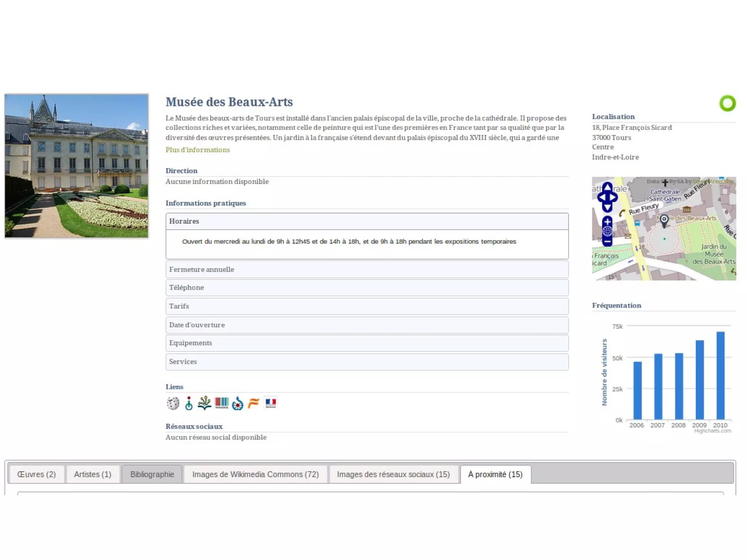Zoom in on the map with plus
Screen dimensions: 747x560
point(607,222)
